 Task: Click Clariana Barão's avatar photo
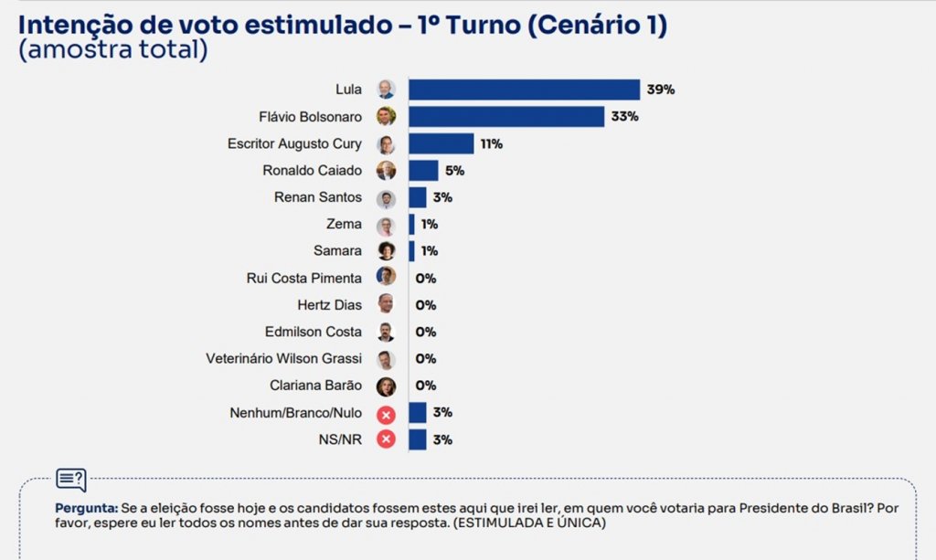pyautogui.click(x=387, y=386)
